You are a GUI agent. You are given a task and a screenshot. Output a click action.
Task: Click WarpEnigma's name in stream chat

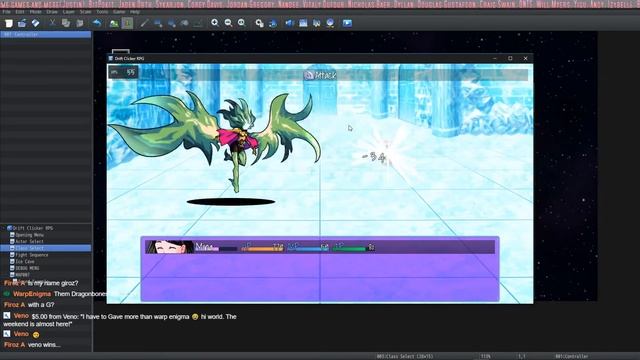[32, 294]
